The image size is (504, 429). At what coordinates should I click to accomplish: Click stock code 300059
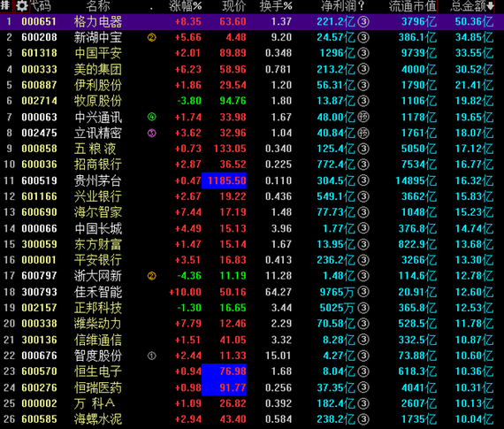pyautogui.click(x=39, y=244)
